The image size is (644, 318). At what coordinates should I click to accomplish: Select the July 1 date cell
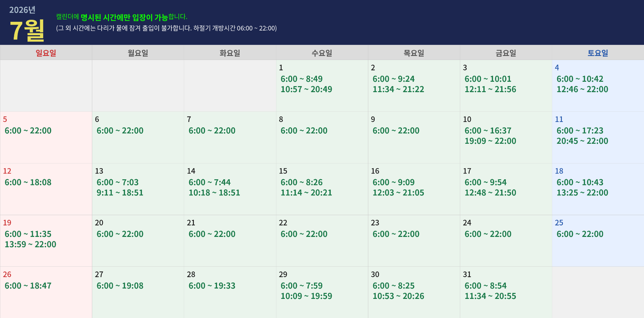pyautogui.click(x=322, y=85)
